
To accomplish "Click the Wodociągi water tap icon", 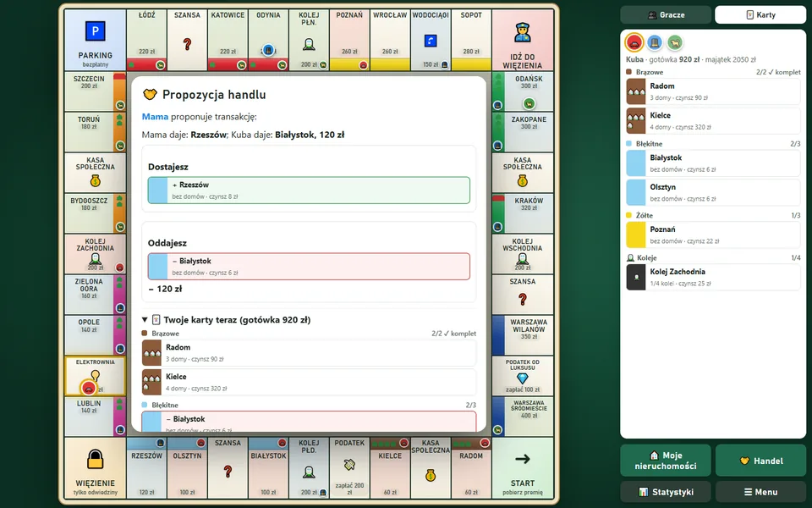I will [431, 41].
